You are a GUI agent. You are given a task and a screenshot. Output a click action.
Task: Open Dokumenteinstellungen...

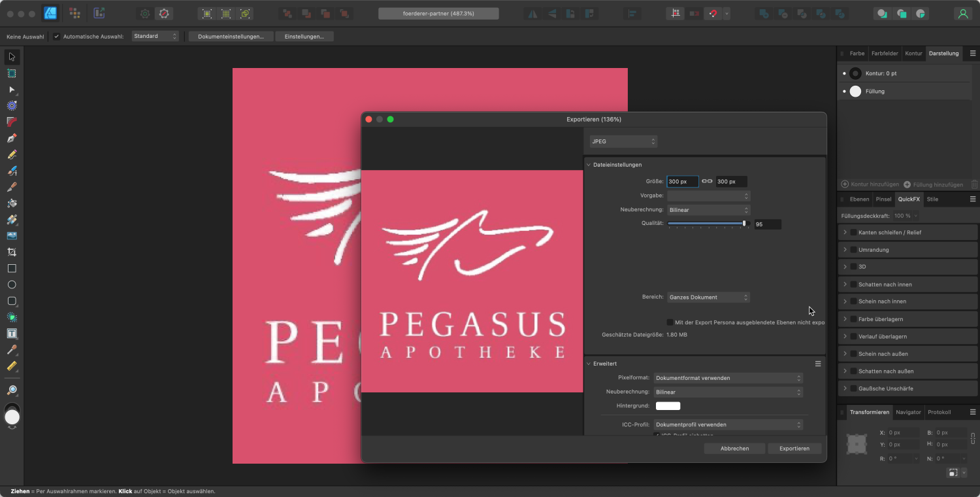(231, 37)
